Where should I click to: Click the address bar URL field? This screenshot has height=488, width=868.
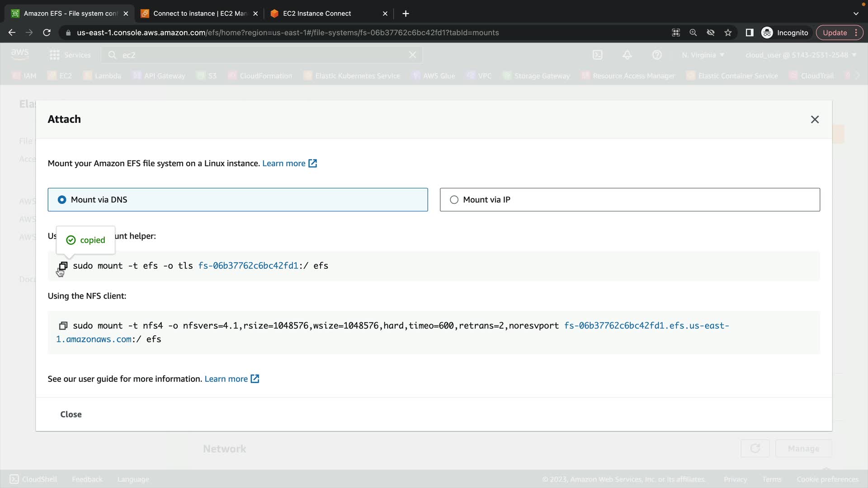tap(288, 33)
